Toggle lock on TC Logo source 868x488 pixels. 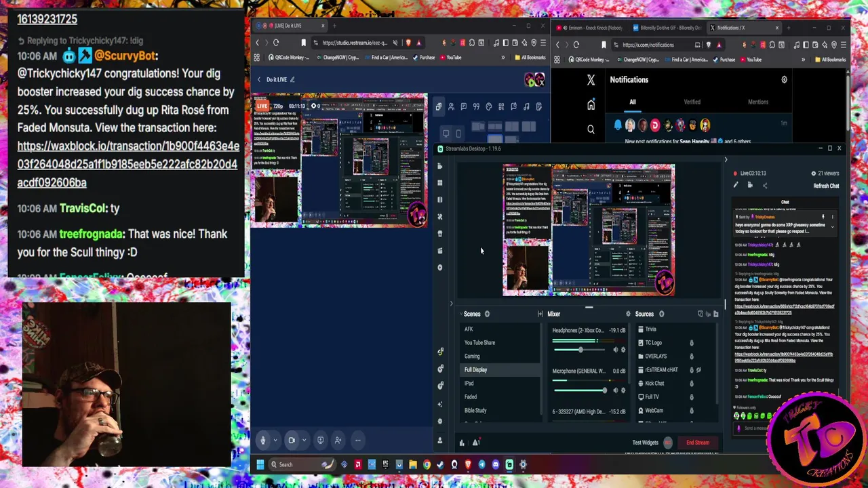pos(692,343)
